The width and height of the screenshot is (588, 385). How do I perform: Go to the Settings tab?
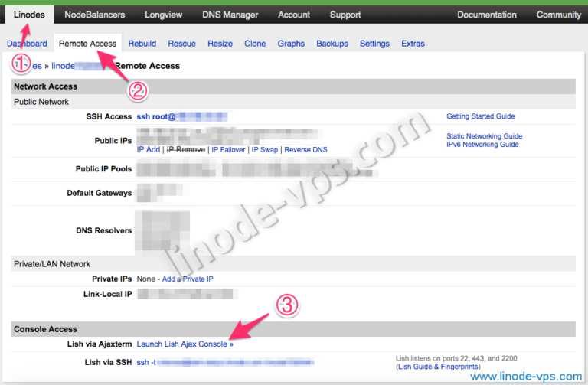point(374,44)
